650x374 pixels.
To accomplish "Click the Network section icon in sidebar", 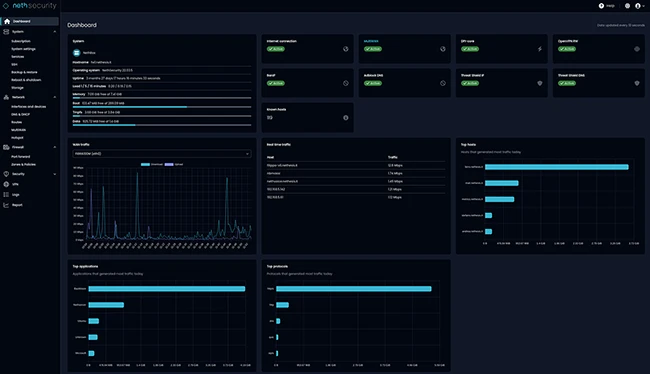I will click(x=6, y=97).
